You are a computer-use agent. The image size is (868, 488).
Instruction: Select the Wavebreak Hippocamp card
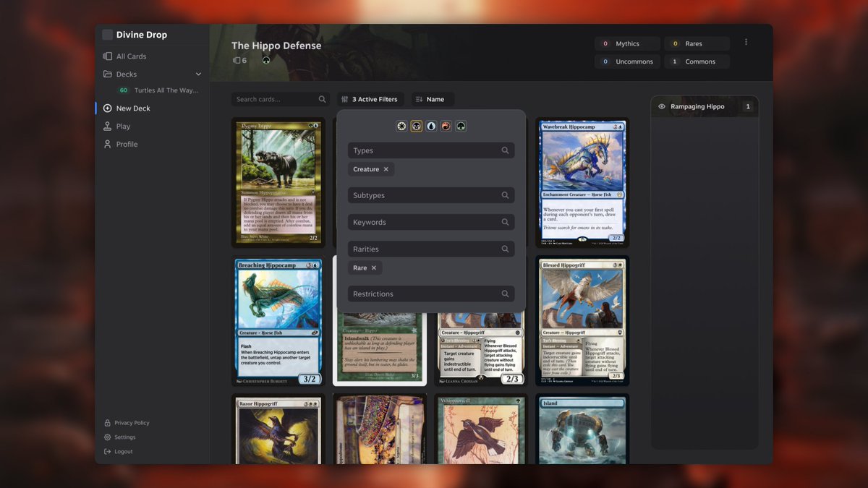click(x=582, y=183)
